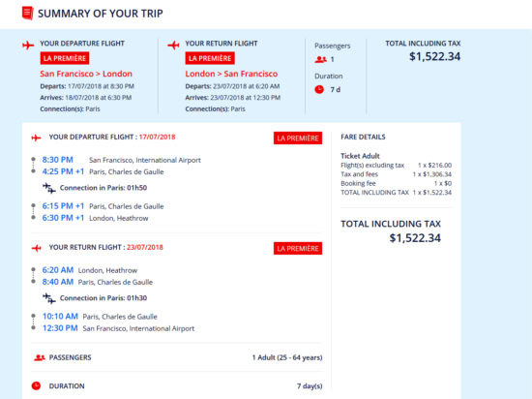This screenshot has width=532, height=399.
Task: Click the plane icon next to departure date 17/07/2018
Action: (x=37, y=138)
